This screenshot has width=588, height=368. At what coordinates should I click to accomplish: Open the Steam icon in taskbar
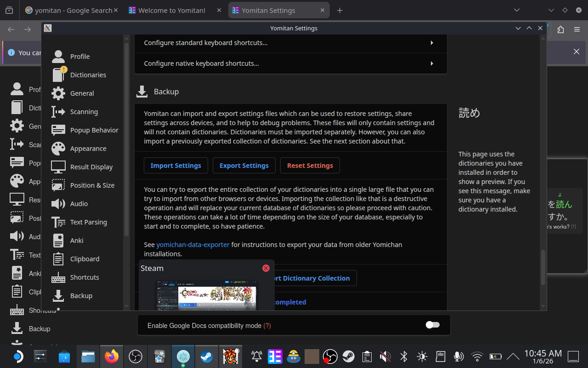pos(206,356)
